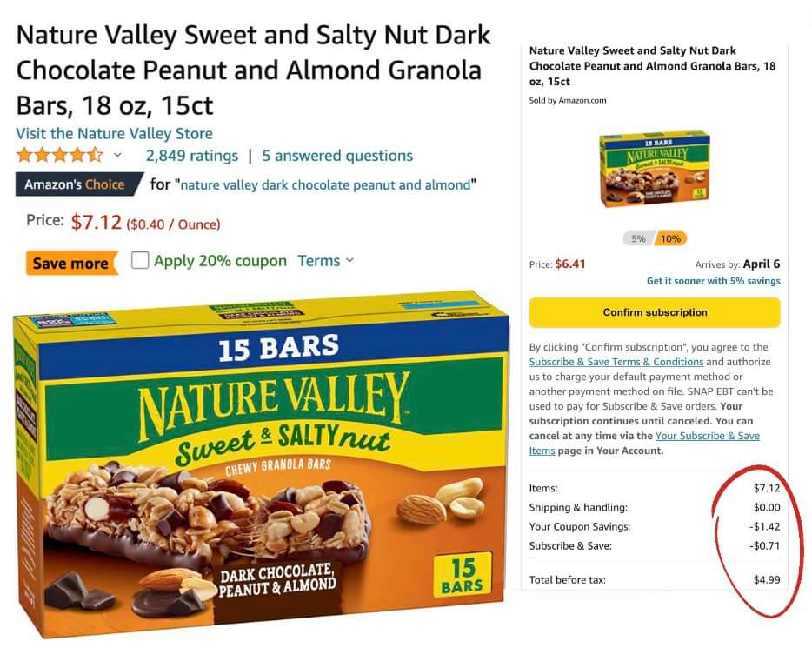This screenshot has width=812, height=668.
Task: Click the nature valley dark chocolate search link
Action: coord(325,184)
